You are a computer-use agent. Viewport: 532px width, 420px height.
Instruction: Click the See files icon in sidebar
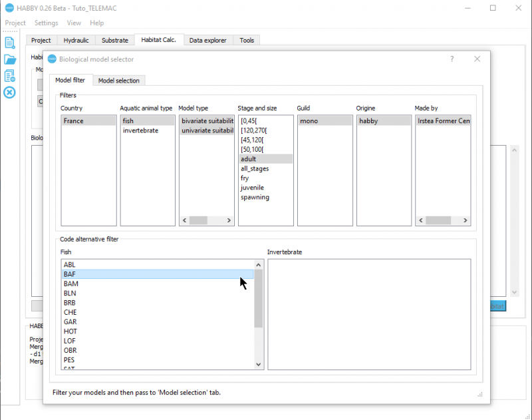(x=9, y=76)
